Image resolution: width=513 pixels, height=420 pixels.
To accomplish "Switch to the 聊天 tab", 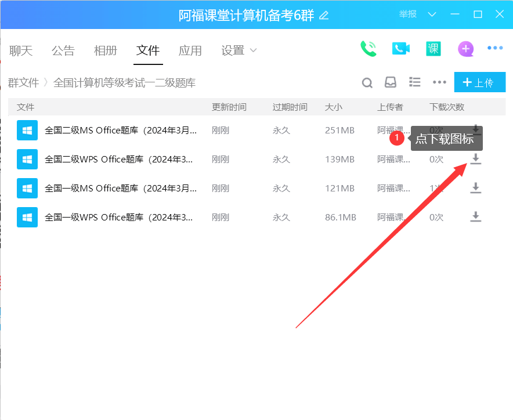I will click(x=20, y=50).
